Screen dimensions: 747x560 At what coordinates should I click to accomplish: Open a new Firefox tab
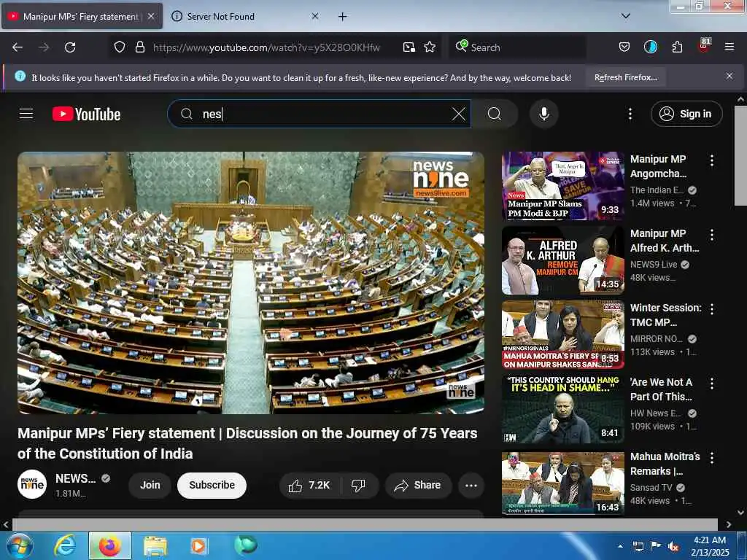pos(342,17)
